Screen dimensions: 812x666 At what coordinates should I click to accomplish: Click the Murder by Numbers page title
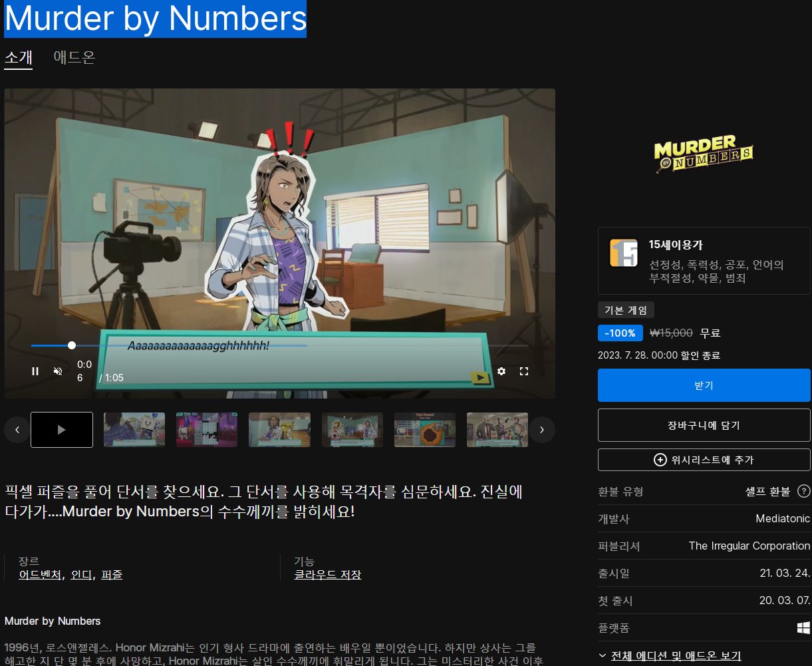[x=156, y=19]
